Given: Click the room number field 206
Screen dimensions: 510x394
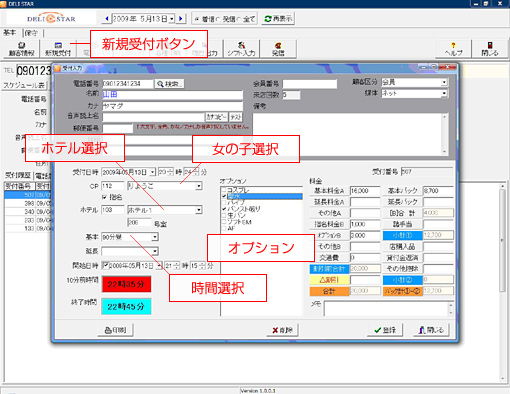Looking at the screenshot, I should pos(139,223).
